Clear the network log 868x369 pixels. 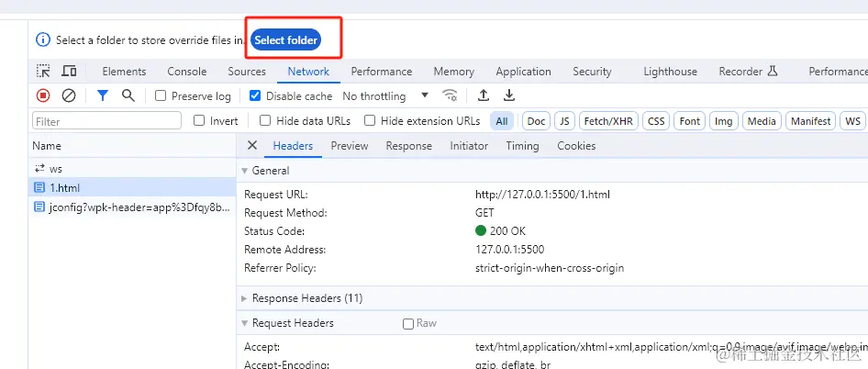coord(69,95)
